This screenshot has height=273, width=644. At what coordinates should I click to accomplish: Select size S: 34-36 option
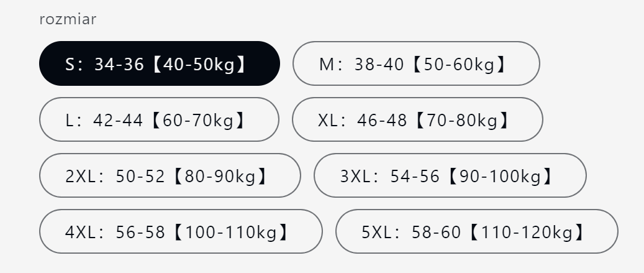pyautogui.click(x=159, y=63)
